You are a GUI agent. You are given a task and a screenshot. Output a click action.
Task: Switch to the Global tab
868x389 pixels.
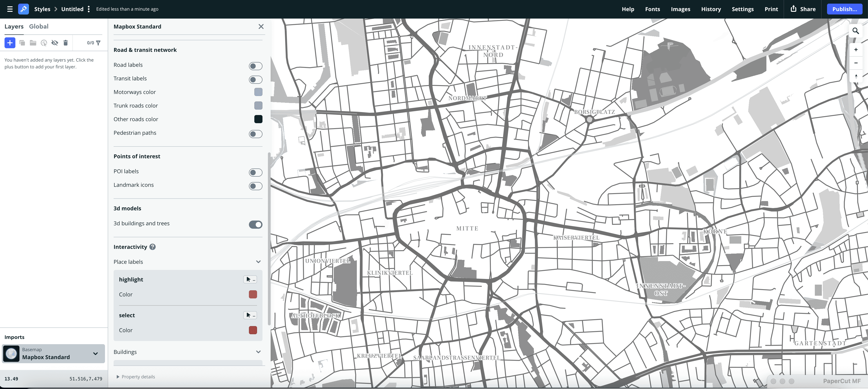click(x=38, y=26)
